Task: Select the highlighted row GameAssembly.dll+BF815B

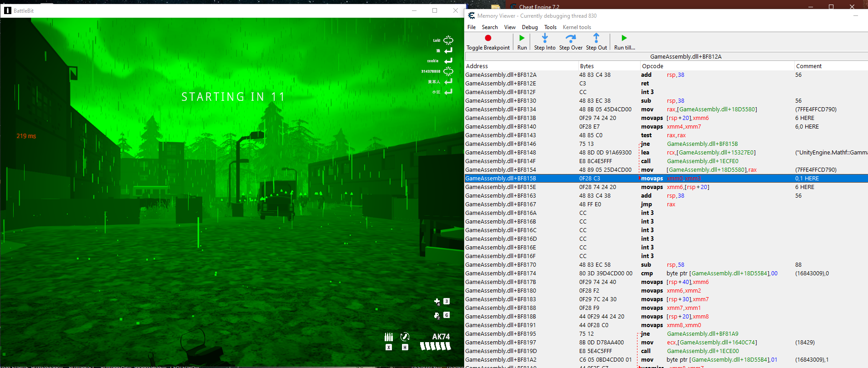Action: coord(666,179)
